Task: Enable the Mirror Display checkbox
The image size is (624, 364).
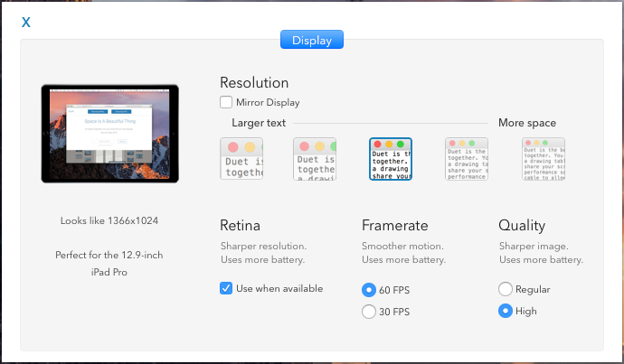Action: pos(226,102)
